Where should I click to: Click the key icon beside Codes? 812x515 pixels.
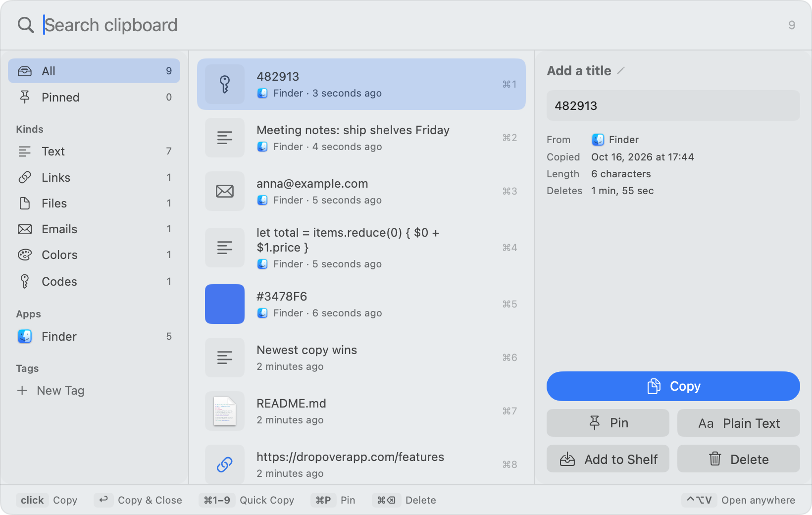(x=25, y=281)
